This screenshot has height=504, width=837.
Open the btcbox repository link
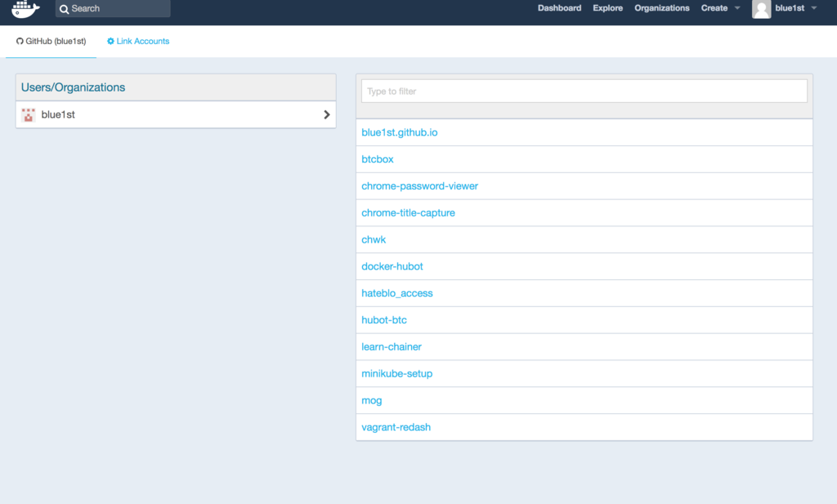point(378,159)
